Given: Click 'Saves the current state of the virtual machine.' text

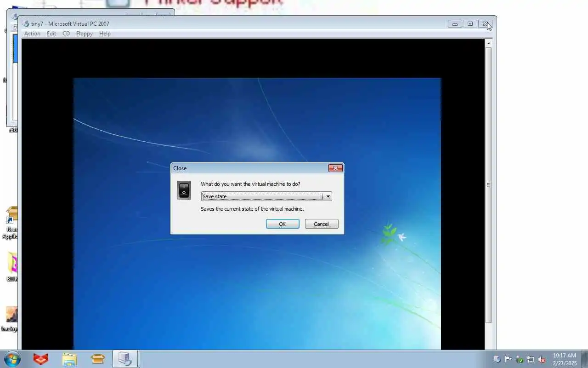Looking at the screenshot, I should pos(252,209).
